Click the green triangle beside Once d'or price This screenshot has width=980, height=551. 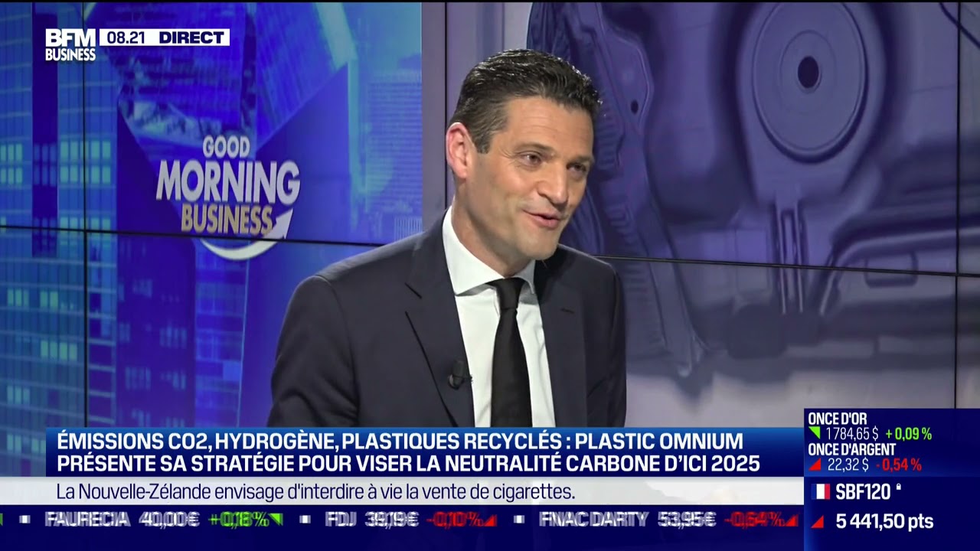[815, 434]
